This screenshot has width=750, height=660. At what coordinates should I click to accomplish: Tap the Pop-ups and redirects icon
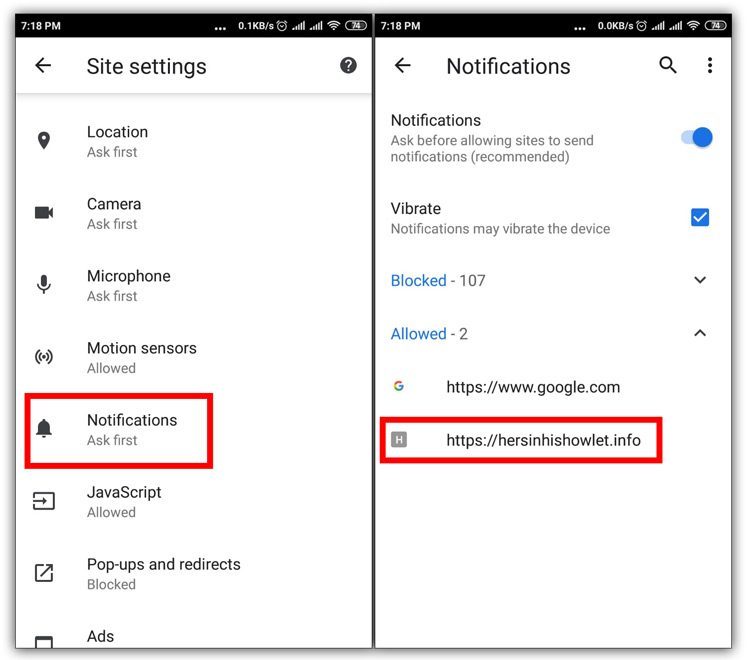44,573
